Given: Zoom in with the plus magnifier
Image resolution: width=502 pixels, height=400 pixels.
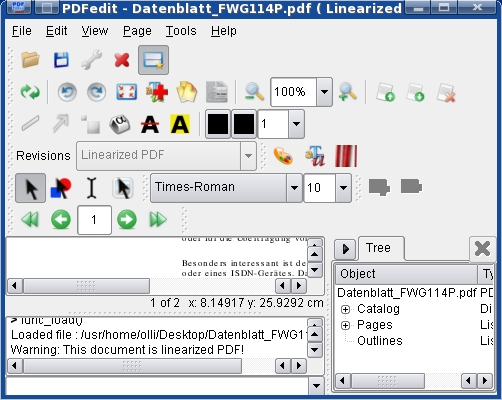Looking at the screenshot, I should pos(347,92).
